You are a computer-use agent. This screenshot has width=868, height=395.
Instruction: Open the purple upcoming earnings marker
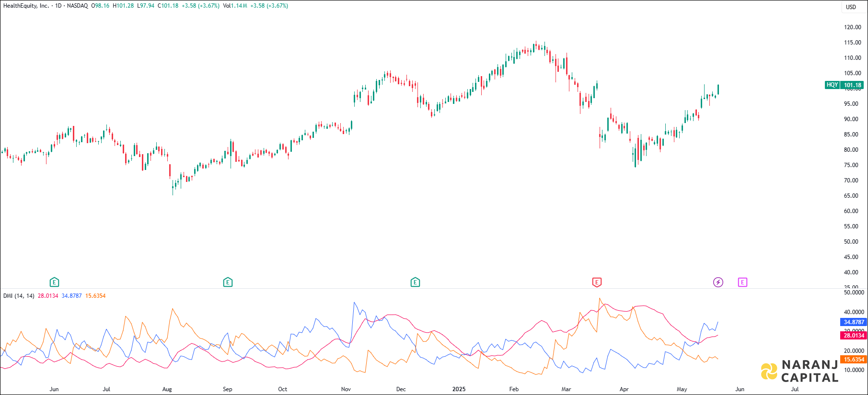tap(742, 282)
